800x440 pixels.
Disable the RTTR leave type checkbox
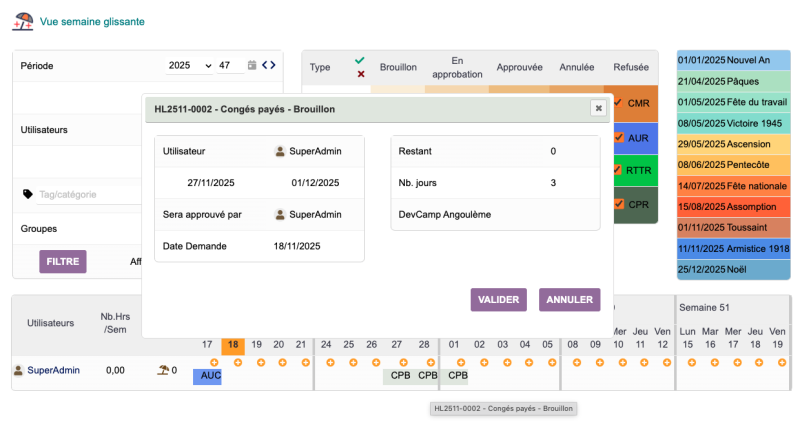[x=618, y=170]
